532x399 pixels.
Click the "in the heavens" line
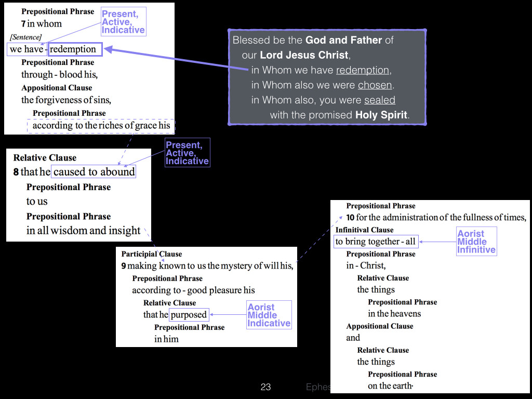pos(394,314)
